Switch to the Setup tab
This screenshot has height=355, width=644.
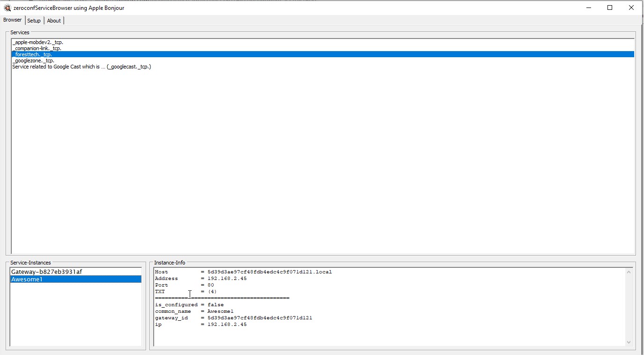tap(33, 20)
